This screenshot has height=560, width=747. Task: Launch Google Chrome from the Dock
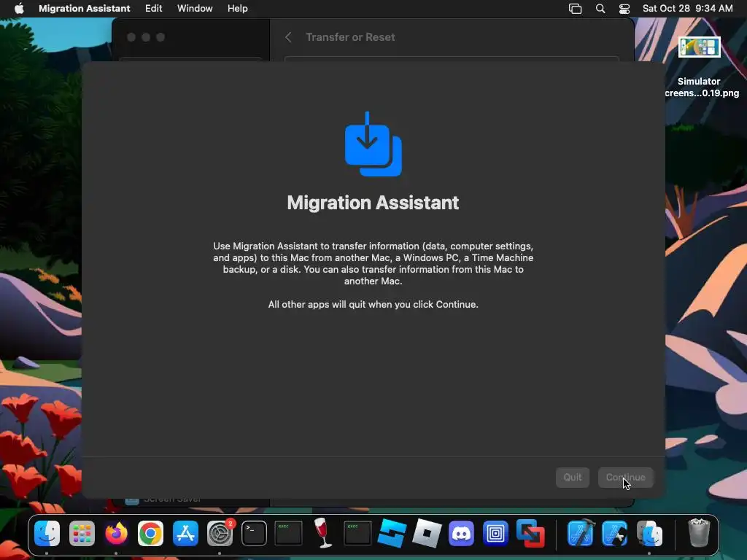tap(150, 533)
